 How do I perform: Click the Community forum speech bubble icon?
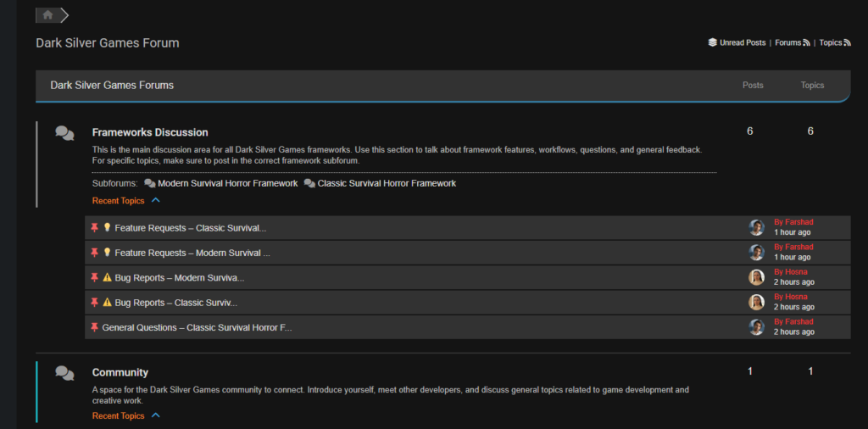click(64, 373)
